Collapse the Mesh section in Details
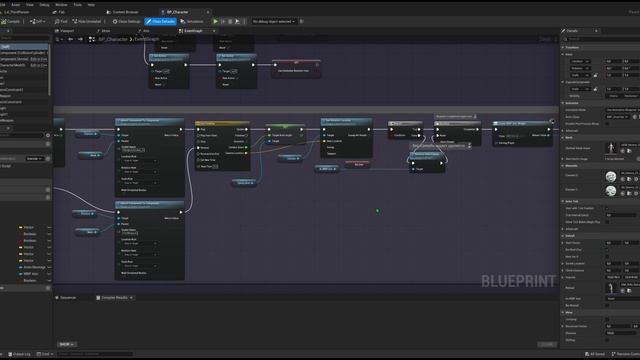640x360 pixels. (x=562, y=138)
